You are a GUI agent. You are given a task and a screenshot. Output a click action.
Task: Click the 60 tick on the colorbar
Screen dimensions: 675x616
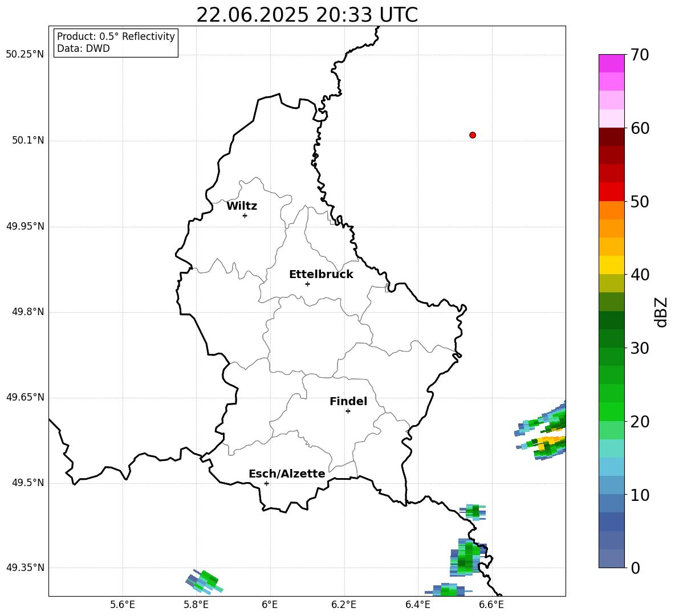point(640,128)
